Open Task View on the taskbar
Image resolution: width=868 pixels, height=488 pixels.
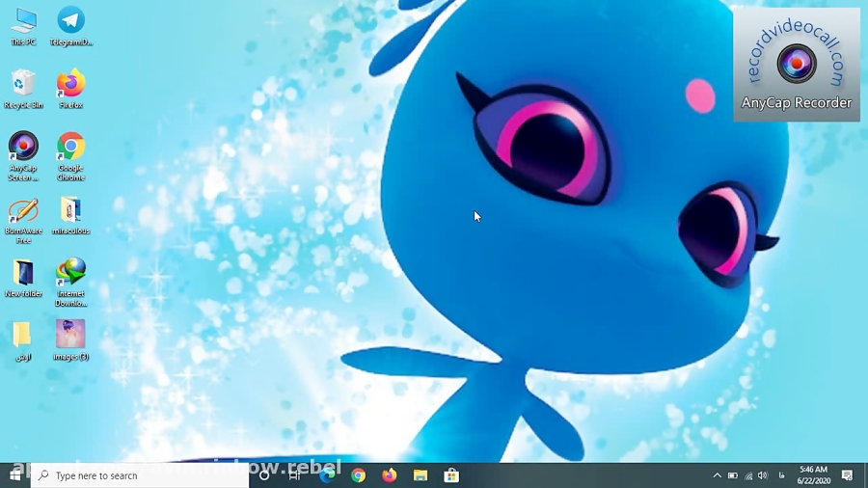[x=294, y=475]
